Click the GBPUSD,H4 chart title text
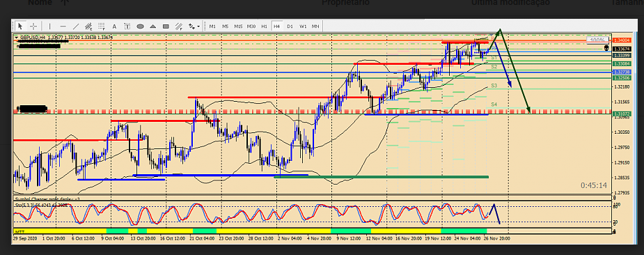The height and width of the screenshot is (255, 644). click(x=33, y=38)
